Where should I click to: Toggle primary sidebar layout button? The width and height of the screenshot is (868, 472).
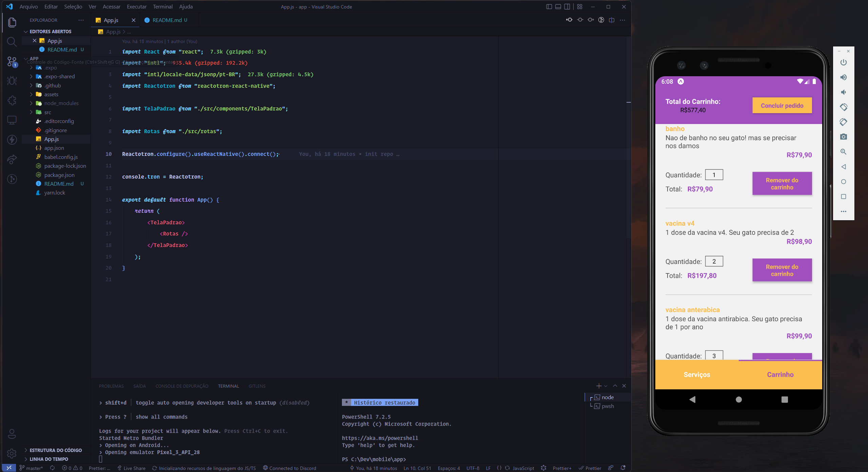point(549,7)
